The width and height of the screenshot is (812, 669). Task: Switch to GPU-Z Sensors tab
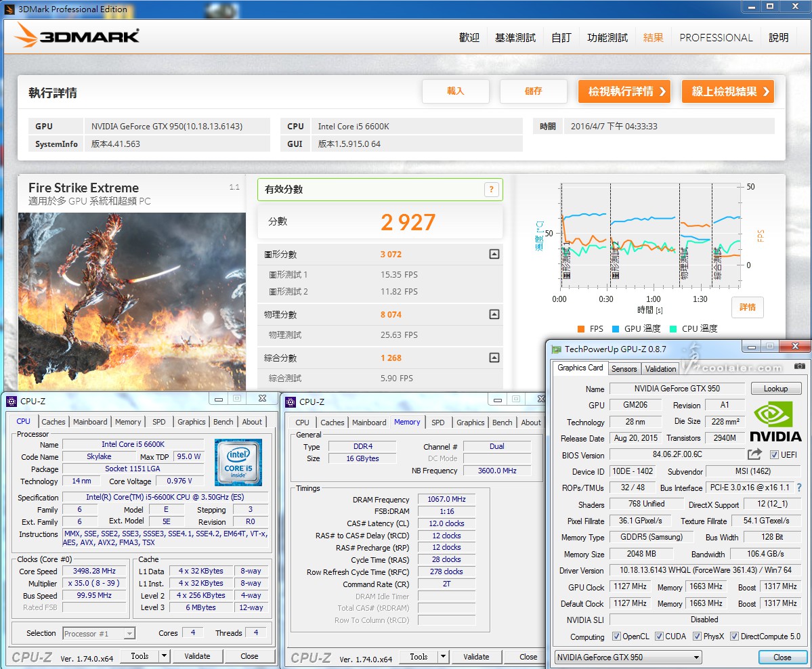pos(624,368)
